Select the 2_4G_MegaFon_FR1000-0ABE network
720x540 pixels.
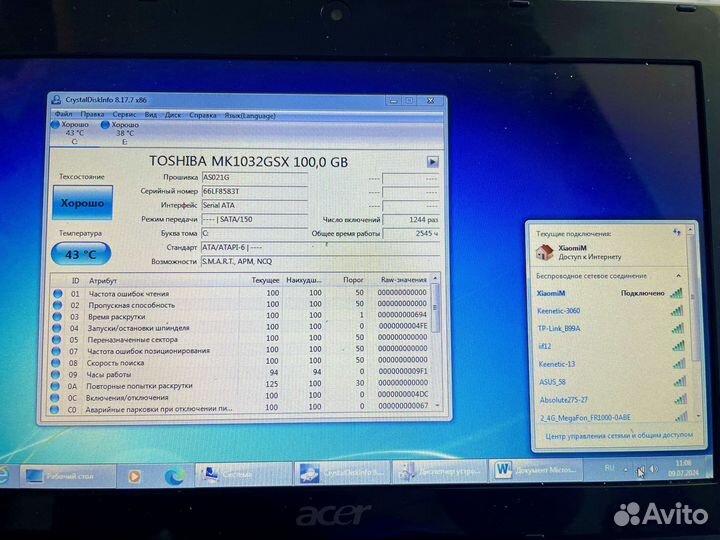[x=614, y=417]
